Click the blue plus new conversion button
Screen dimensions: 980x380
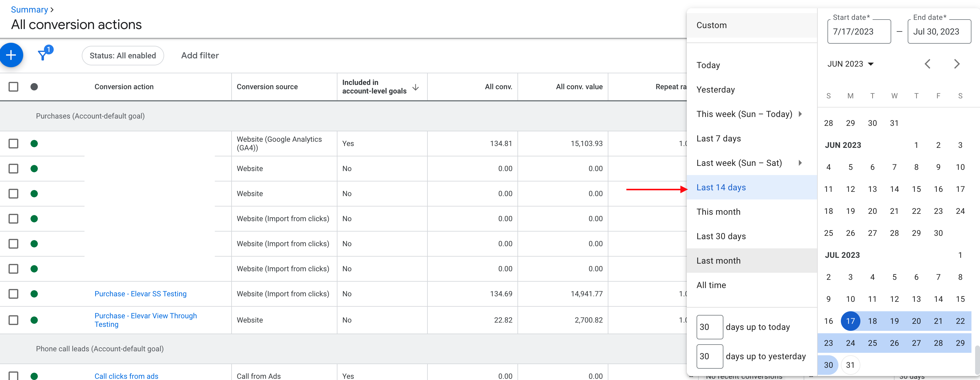click(11, 55)
